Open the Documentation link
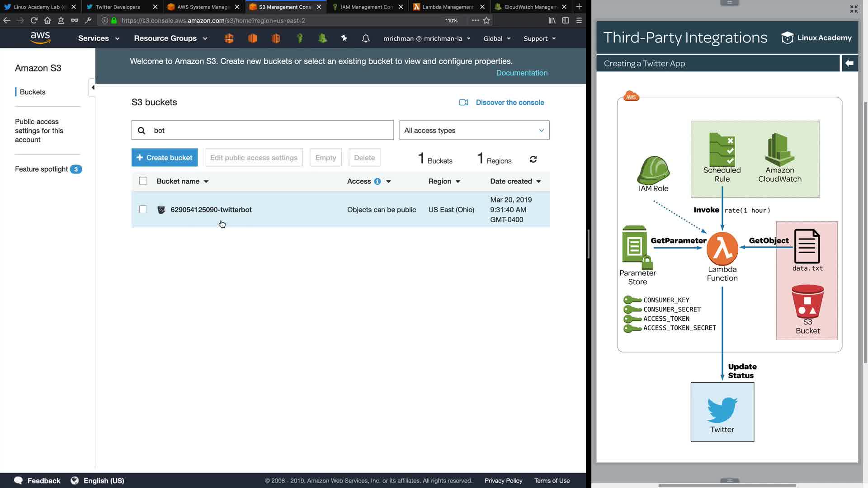The width and height of the screenshot is (868, 488). (521, 73)
